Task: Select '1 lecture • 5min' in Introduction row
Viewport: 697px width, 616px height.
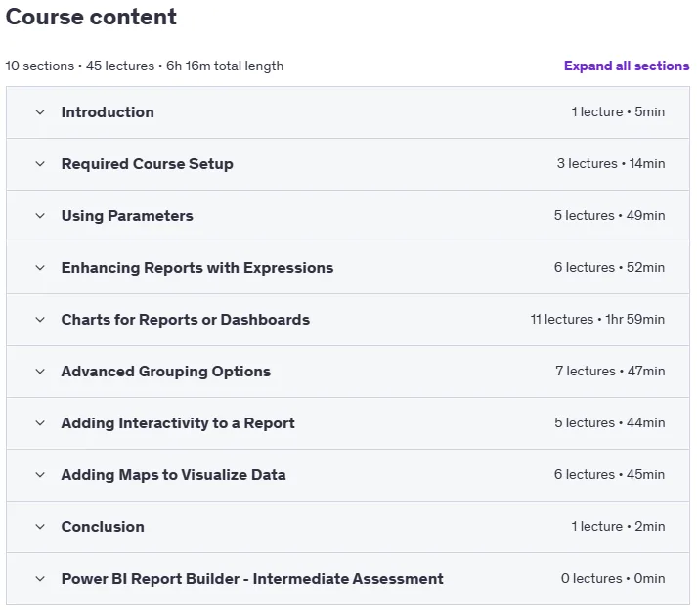Action: pos(618,111)
